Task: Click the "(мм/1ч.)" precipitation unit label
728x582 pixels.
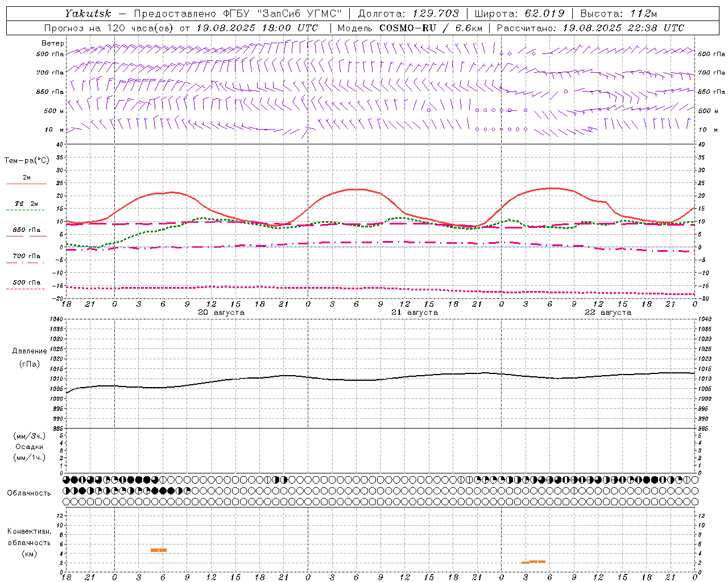Action: (x=30, y=458)
